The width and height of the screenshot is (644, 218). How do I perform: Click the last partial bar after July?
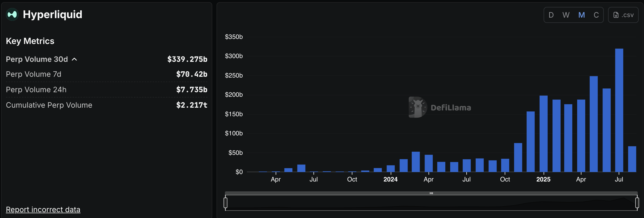coord(632,159)
